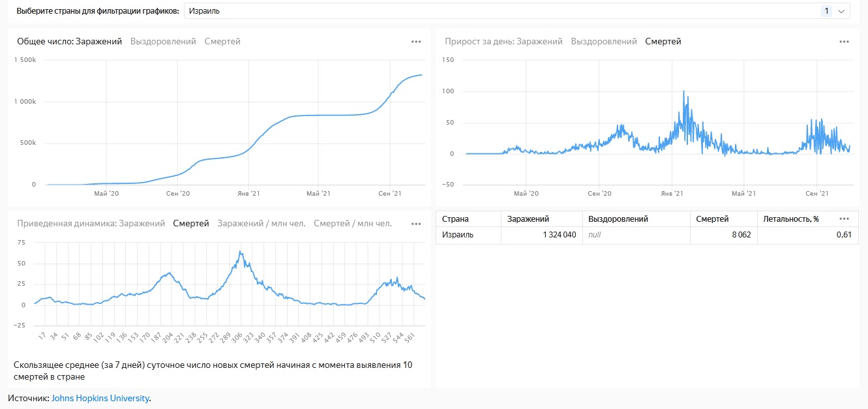
Task: Switch total count chart to Выздоровлений
Action: [x=163, y=42]
